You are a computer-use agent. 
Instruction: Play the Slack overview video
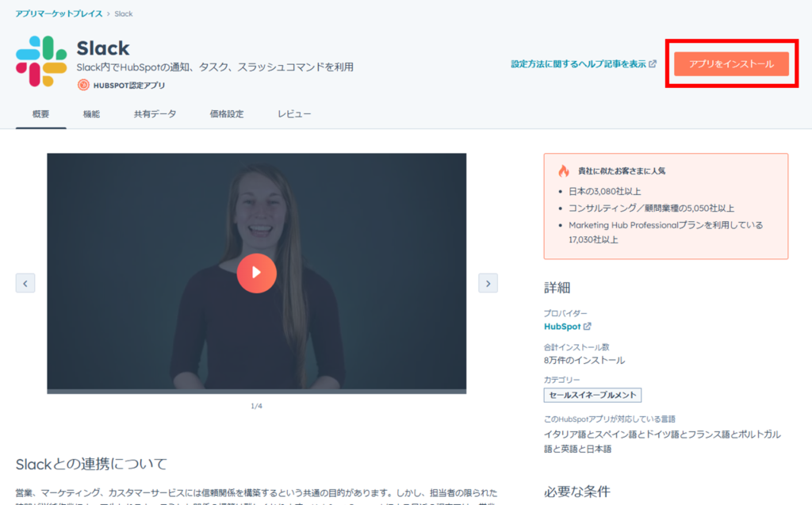[x=256, y=273]
